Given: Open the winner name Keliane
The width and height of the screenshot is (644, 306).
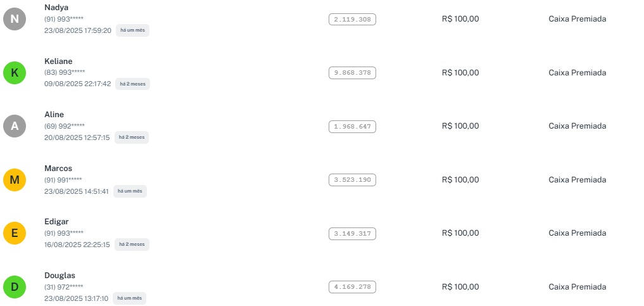Looking at the screenshot, I should tap(58, 61).
